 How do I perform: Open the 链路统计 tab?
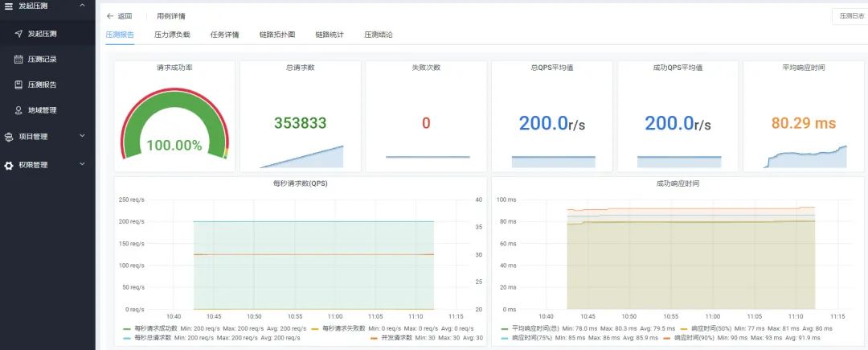click(x=330, y=35)
